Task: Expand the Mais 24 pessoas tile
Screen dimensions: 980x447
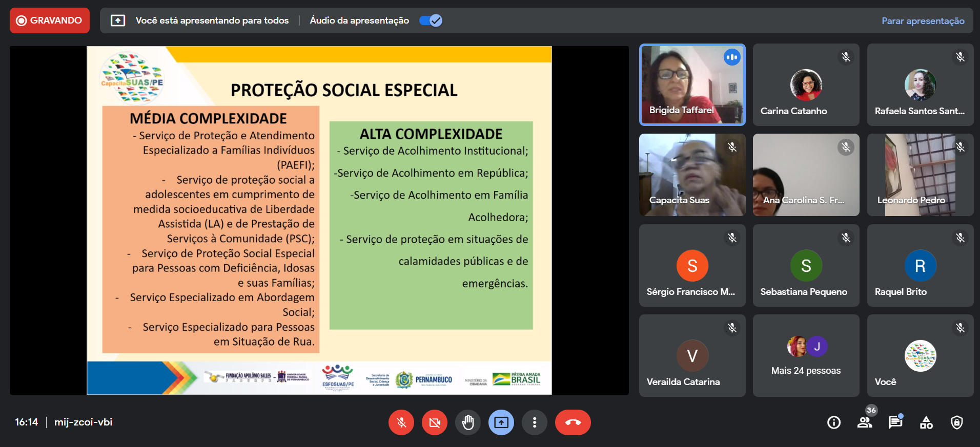Action: [x=806, y=355]
